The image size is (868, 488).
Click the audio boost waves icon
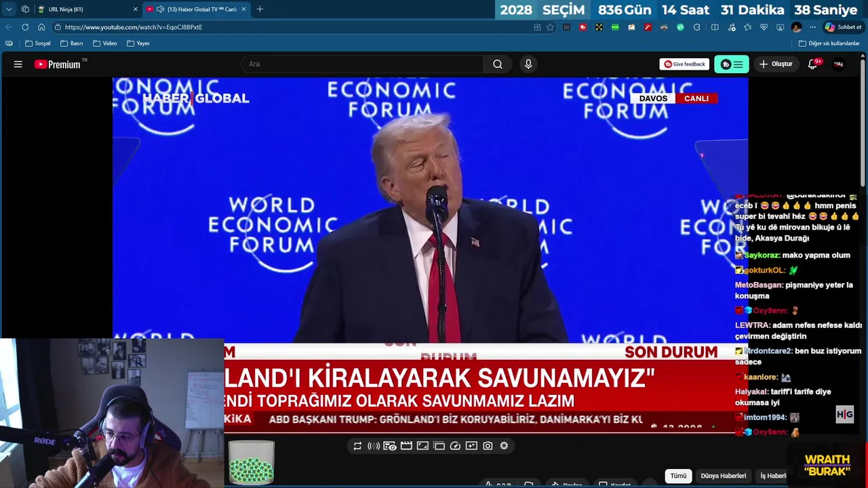[374, 446]
